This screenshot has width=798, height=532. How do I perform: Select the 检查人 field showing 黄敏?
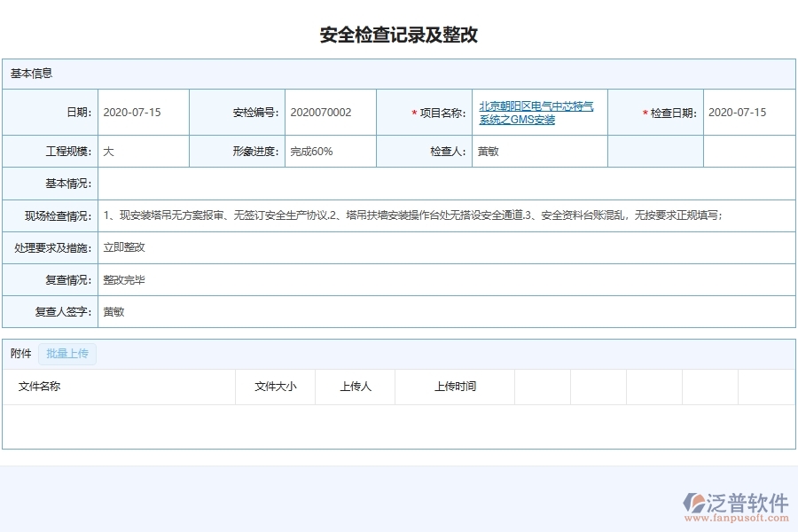coord(488,151)
